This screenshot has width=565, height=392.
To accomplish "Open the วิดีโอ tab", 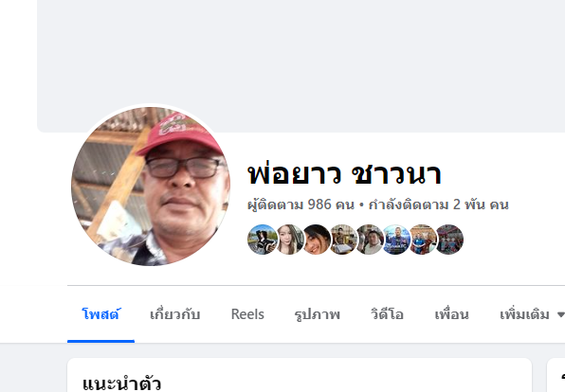I will coord(387,314).
